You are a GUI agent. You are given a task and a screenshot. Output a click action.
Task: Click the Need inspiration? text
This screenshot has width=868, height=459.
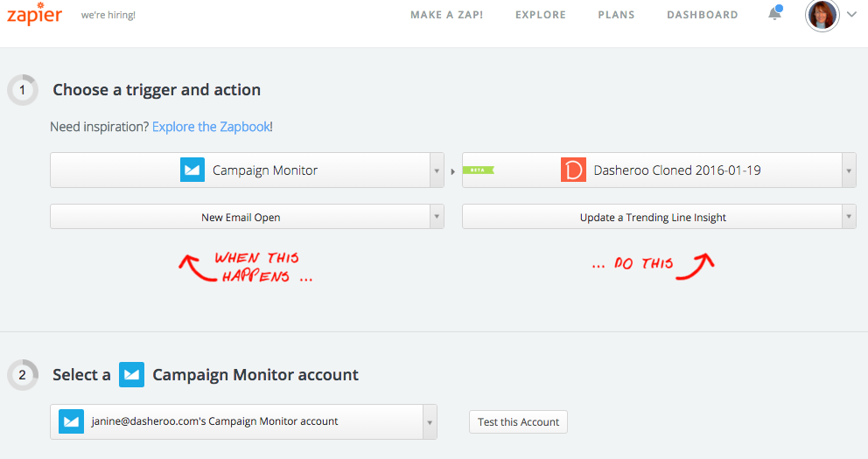[100, 127]
